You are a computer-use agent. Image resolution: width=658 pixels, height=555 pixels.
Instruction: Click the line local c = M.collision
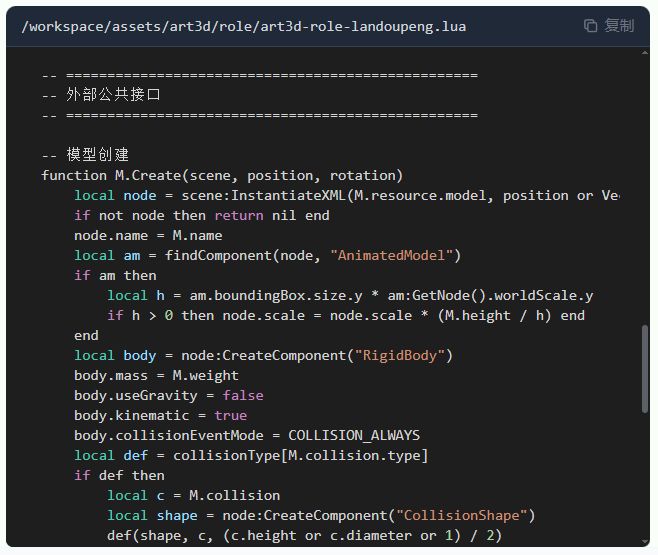pos(193,495)
